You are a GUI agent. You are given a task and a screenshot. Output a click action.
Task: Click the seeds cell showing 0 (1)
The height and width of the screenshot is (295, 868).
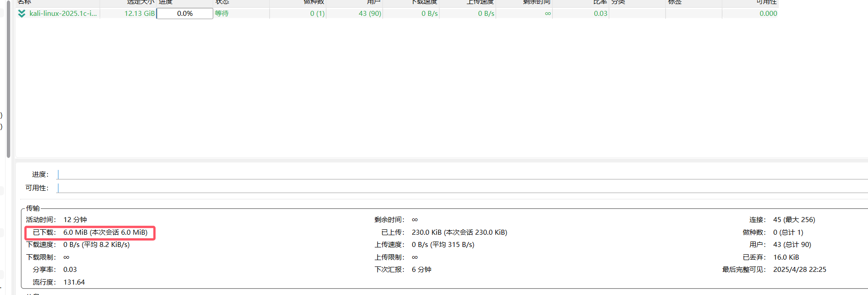pos(317,14)
